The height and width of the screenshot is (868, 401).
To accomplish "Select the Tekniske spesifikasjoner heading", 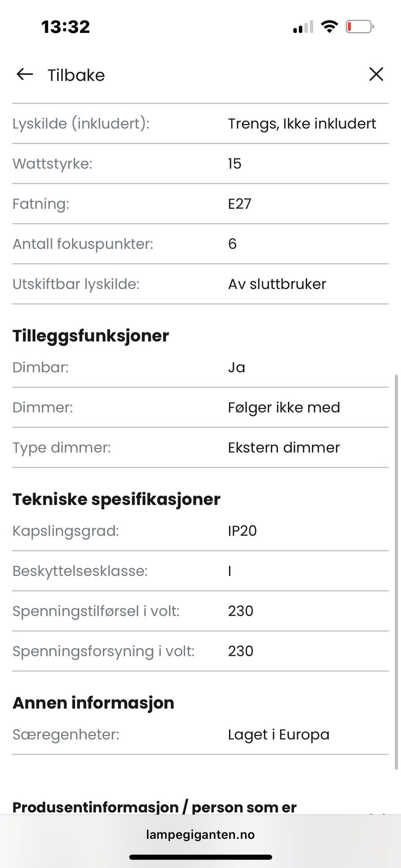I will pyautogui.click(x=116, y=500).
